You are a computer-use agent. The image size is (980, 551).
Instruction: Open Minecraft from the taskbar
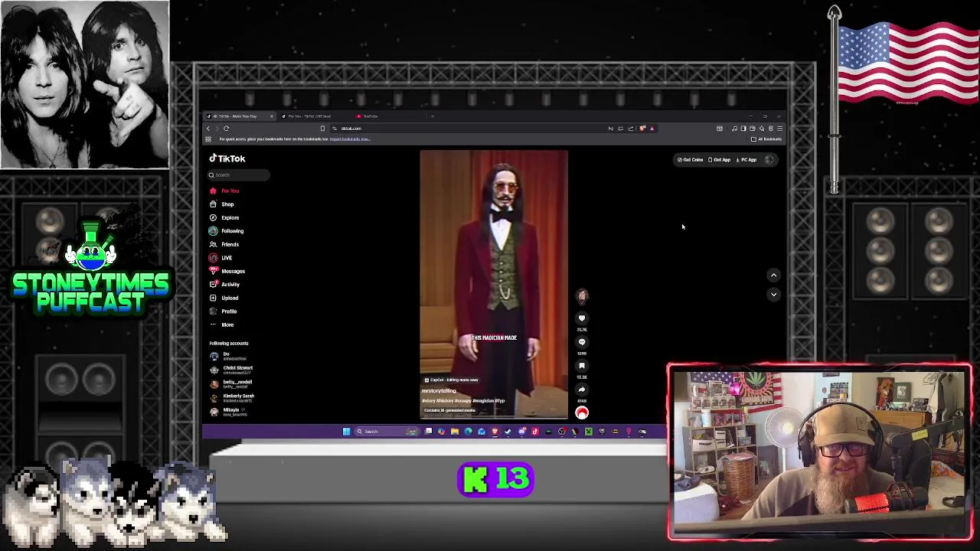click(588, 432)
